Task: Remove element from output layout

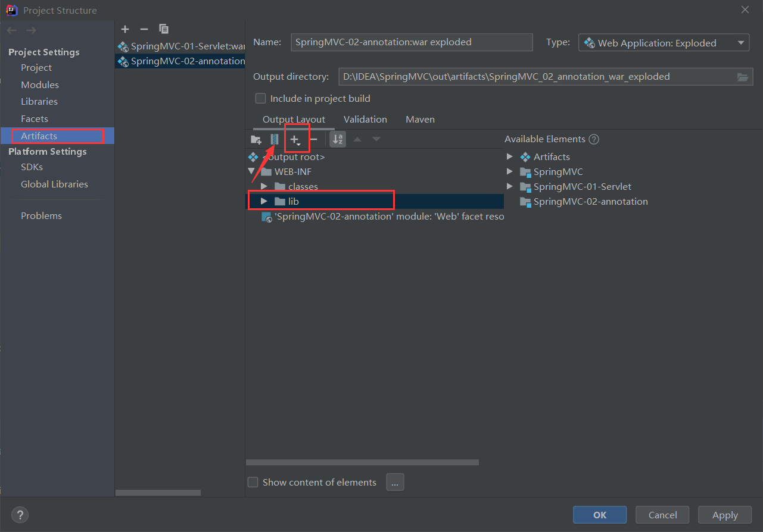Action: [313, 140]
